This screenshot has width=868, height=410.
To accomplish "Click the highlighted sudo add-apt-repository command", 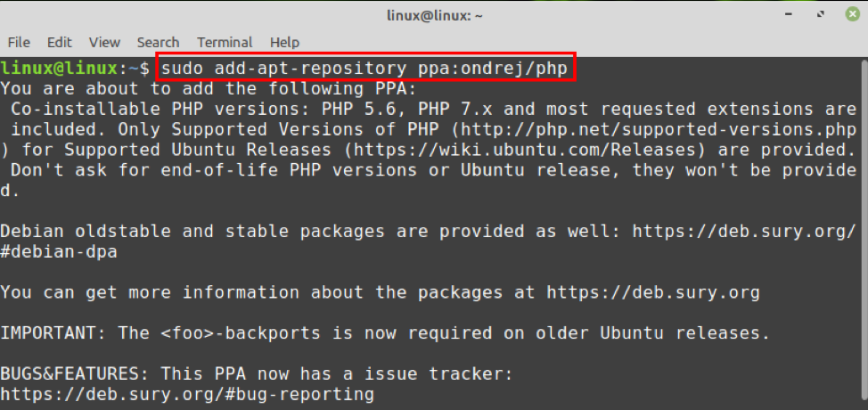I will click(x=365, y=68).
